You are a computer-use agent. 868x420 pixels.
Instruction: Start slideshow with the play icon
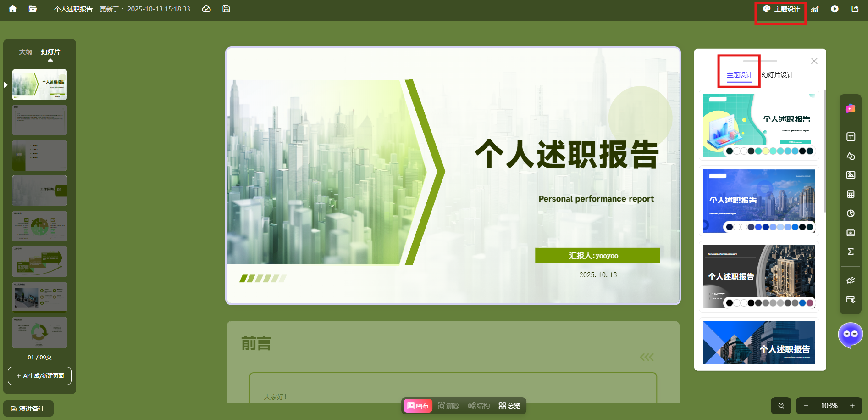[835, 9]
